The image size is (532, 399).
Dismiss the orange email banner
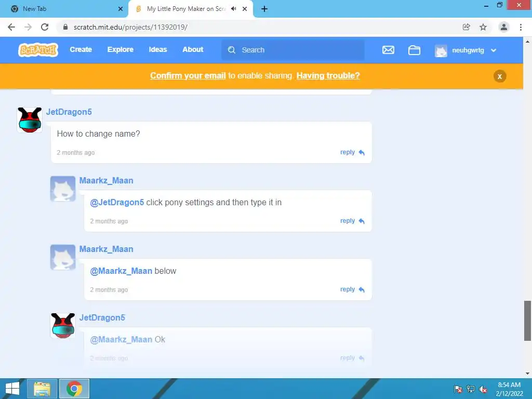[x=499, y=76]
